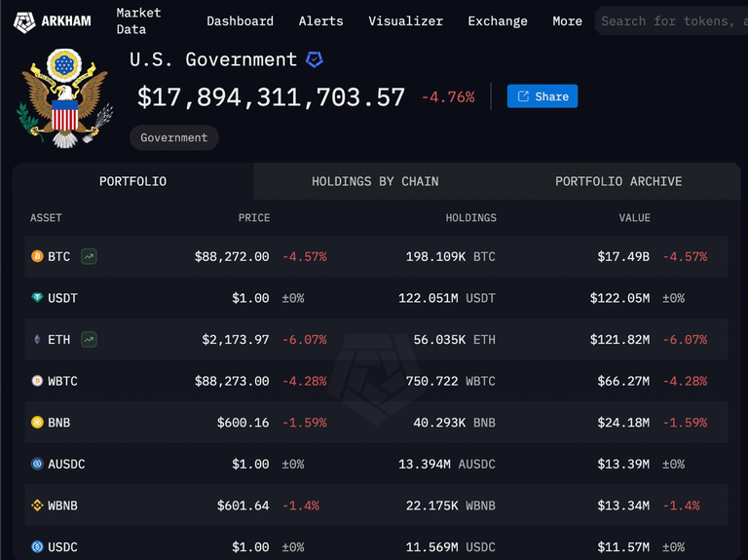
Task: Click the BNB token icon
Action: click(x=37, y=423)
